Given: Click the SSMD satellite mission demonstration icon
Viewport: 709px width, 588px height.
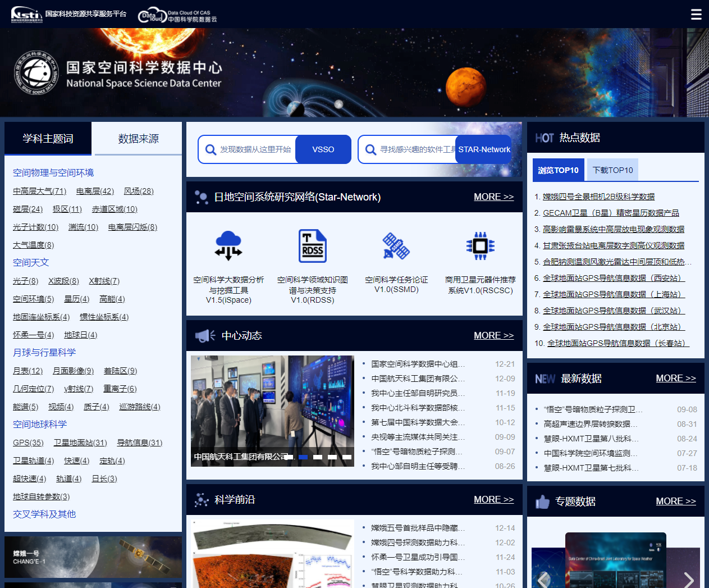Looking at the screenshot, I should pyautogui.click(x=396, y=246).
